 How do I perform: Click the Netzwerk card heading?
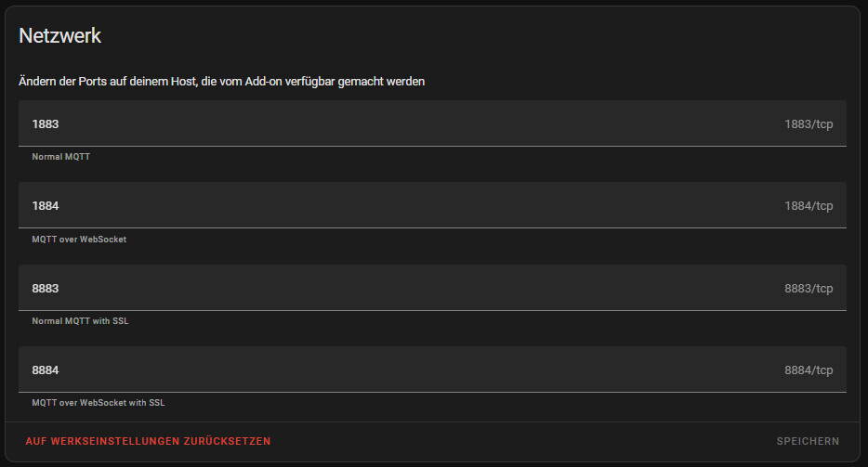[59, 36]
